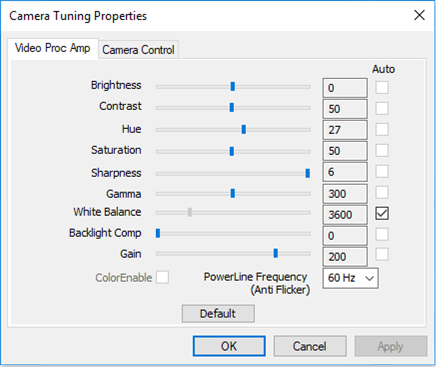Click the Gain slider handle
The width and height of the screenshot is (436, 367).
(x=276, y=253)
